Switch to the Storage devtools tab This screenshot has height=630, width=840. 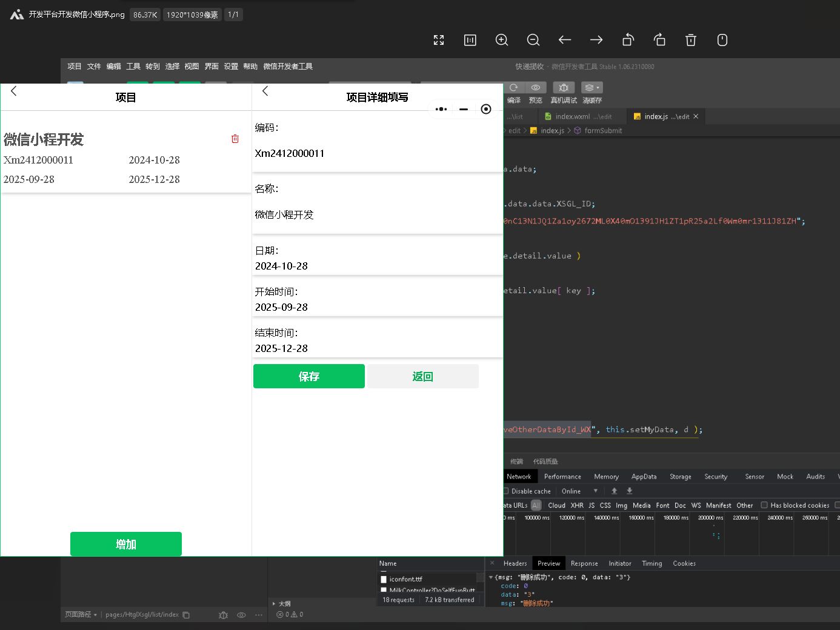(x=680, y=477)
